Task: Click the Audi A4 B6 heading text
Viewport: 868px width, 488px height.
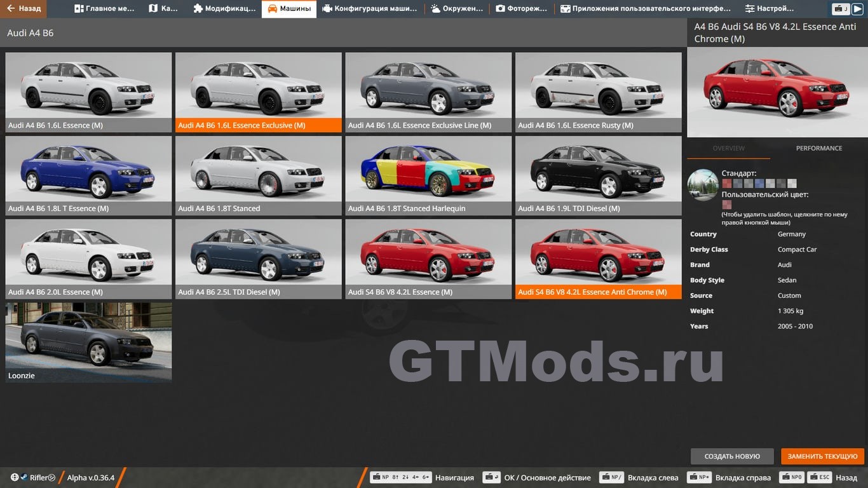Action: coord(31,33)
